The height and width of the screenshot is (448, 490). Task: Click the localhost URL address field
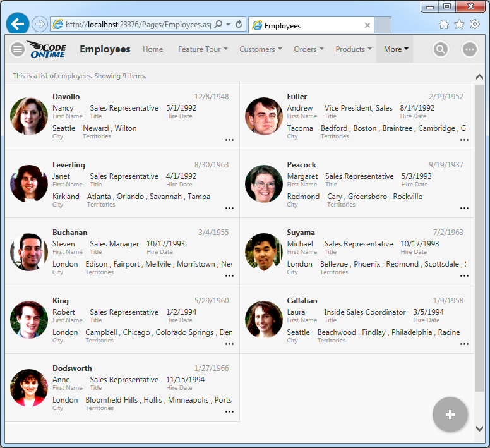click(138, 25)
